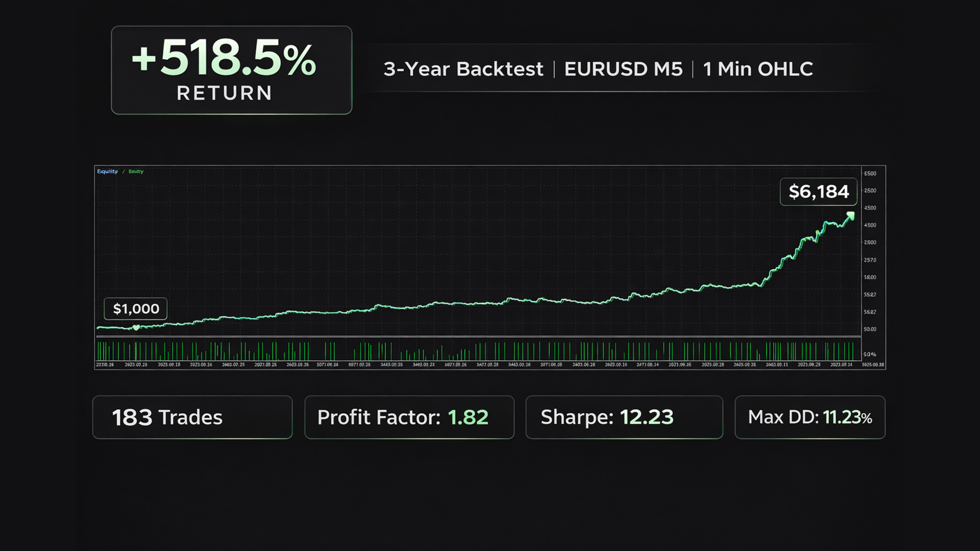Click the green legend label beside Equity
This screenshot has height=551, width=980.
point(136,171)
